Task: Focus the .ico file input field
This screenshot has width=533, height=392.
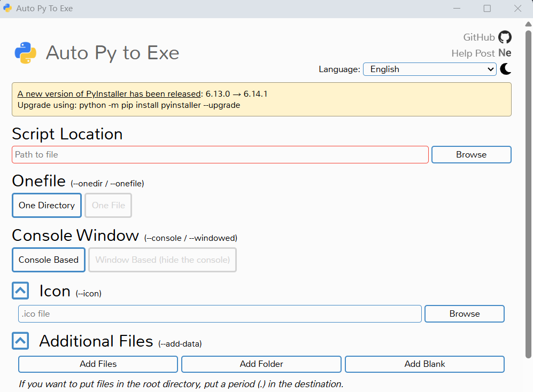Action: [220, 313]
